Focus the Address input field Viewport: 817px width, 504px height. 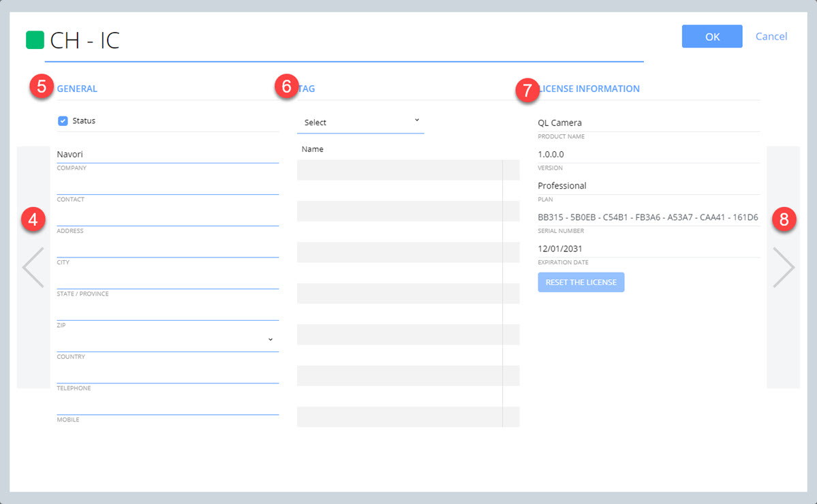pos(168,217)
